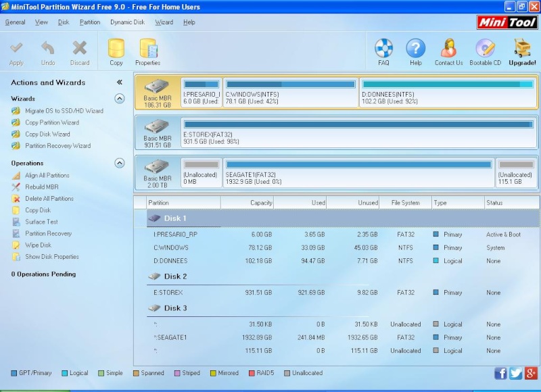Open the Twitter icon link

[516, 373]
